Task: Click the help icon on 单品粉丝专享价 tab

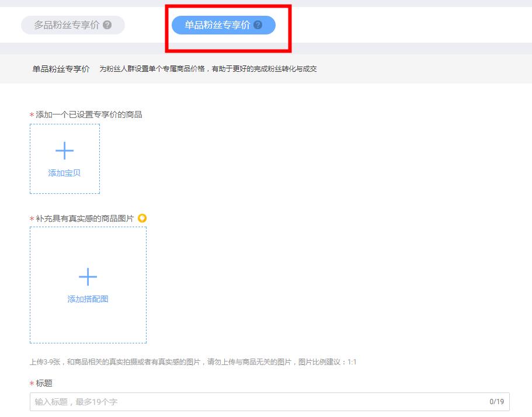Action: pos(258,25)
